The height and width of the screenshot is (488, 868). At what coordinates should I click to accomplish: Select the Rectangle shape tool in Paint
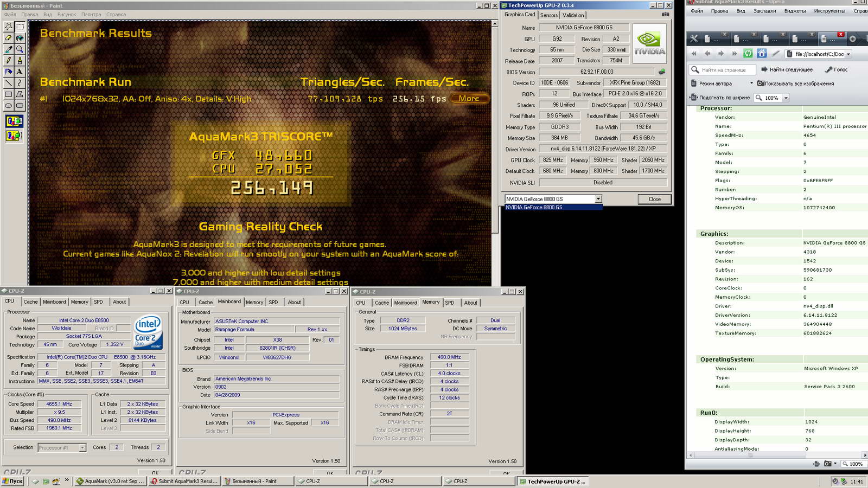9,94
